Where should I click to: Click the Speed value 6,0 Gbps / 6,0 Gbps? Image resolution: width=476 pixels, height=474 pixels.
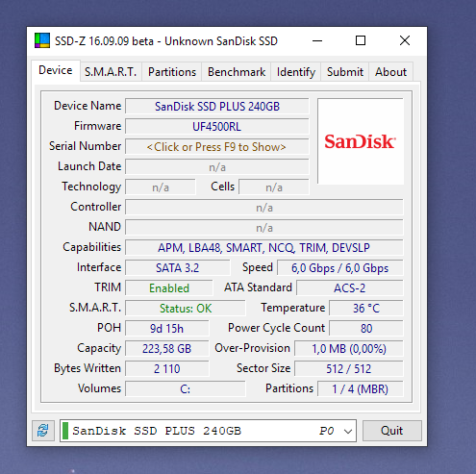tap(340, 268)
